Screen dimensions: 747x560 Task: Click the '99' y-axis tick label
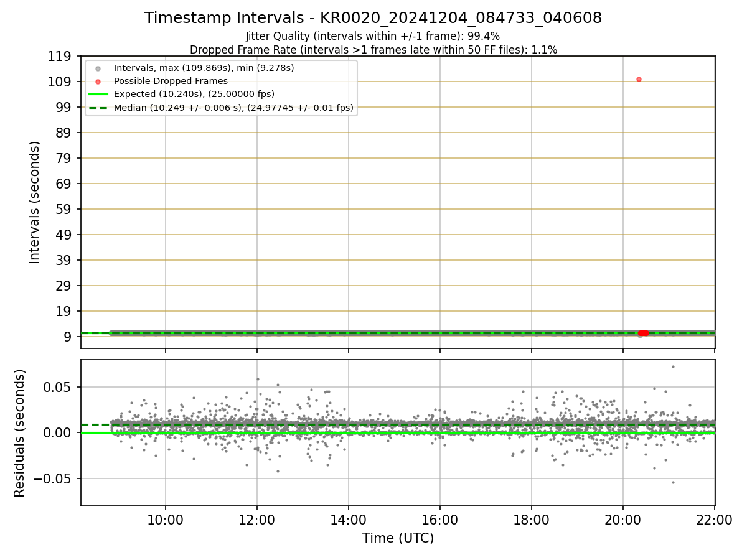click(x=65, y=108)
